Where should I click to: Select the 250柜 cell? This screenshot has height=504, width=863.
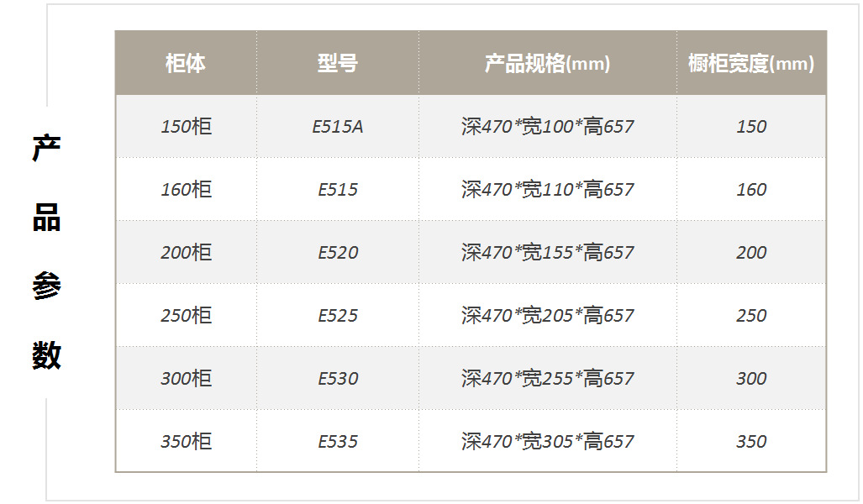pos(186,316)
